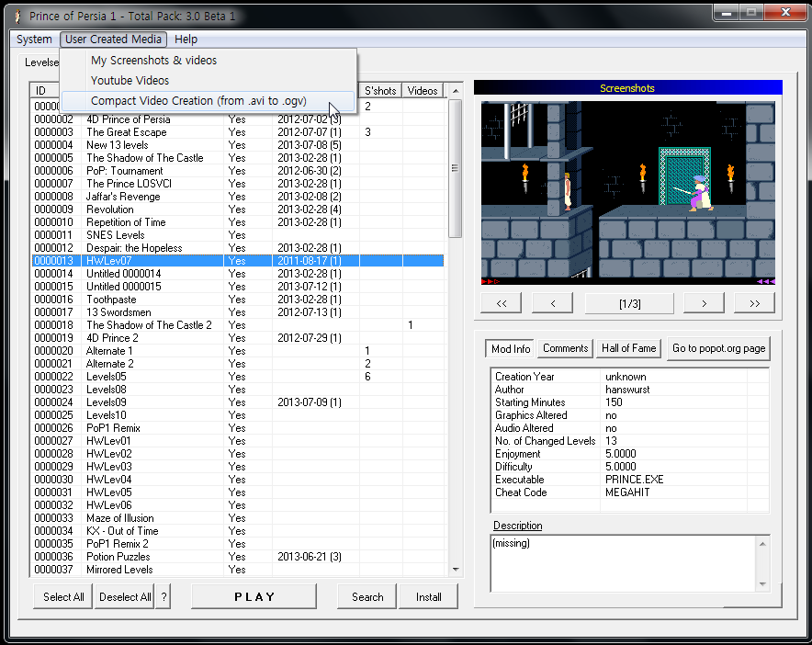Screen dimensions: 812x645
Task: Select the Jaffar's Revenge row
Action: coord(238,197)
